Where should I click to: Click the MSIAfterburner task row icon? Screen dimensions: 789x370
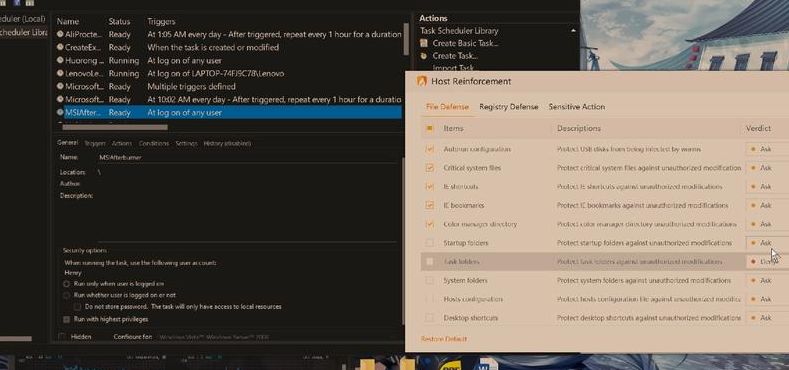(60, 112)
